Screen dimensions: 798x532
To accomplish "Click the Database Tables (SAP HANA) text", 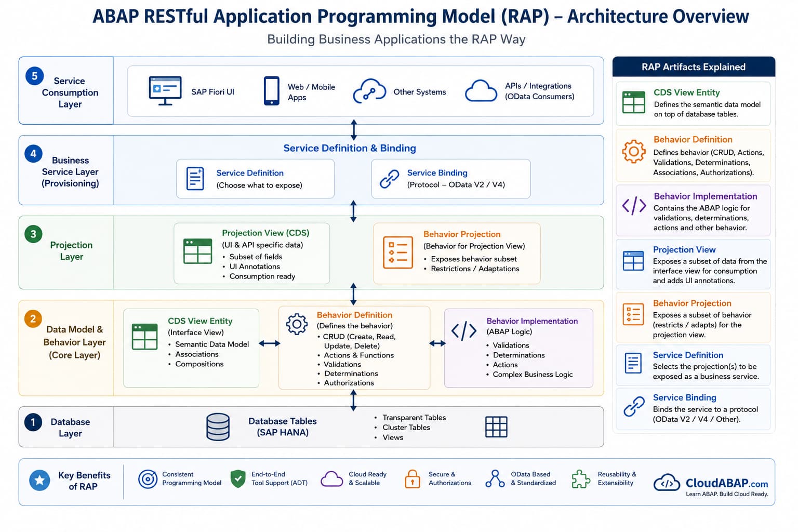I will [x=283, y=427].
